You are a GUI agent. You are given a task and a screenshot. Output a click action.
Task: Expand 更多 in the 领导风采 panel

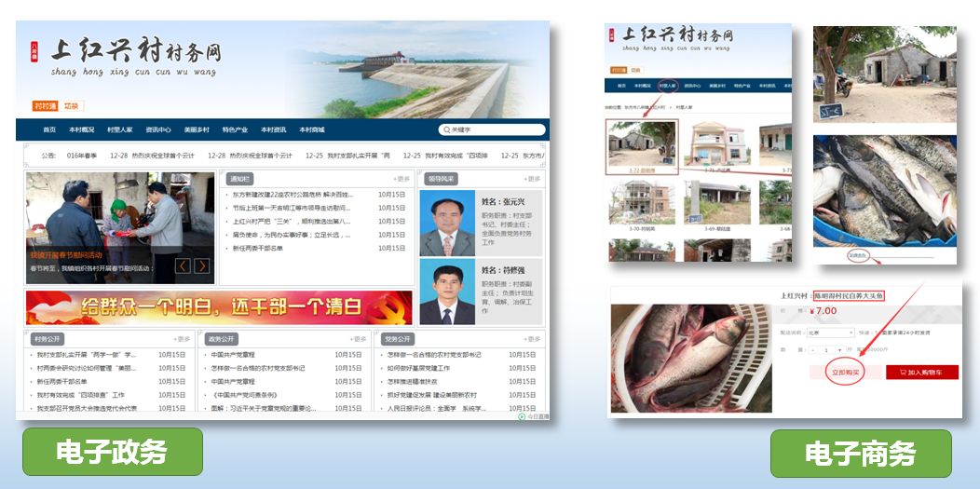pyautogui.click(x=532, y=179)
